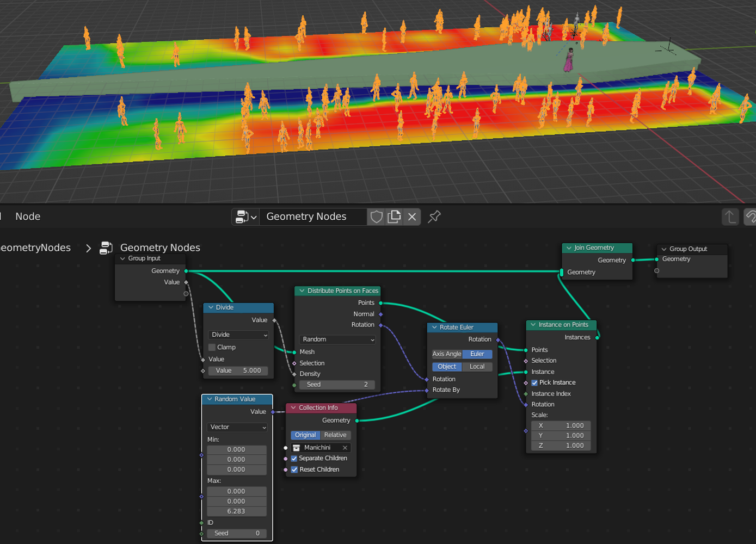Remove the Manichini collection with the X icon
756x544 pixels.
coord(345,447)
